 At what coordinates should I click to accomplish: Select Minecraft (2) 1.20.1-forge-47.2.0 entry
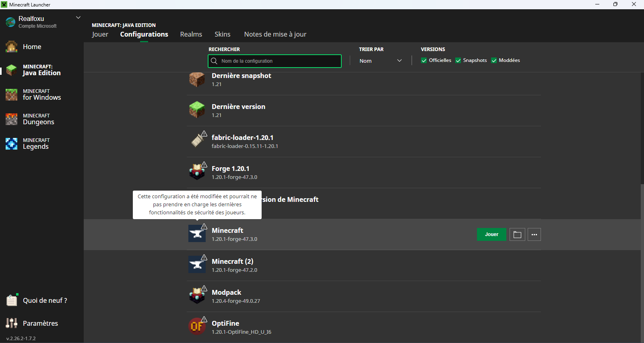click(364, 265)
